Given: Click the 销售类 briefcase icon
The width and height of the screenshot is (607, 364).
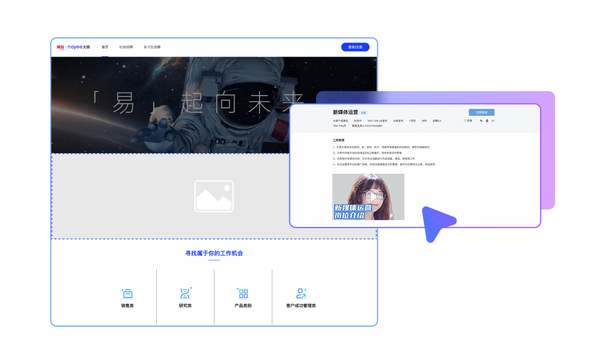Looking at the screenshot, I should 127,293.
